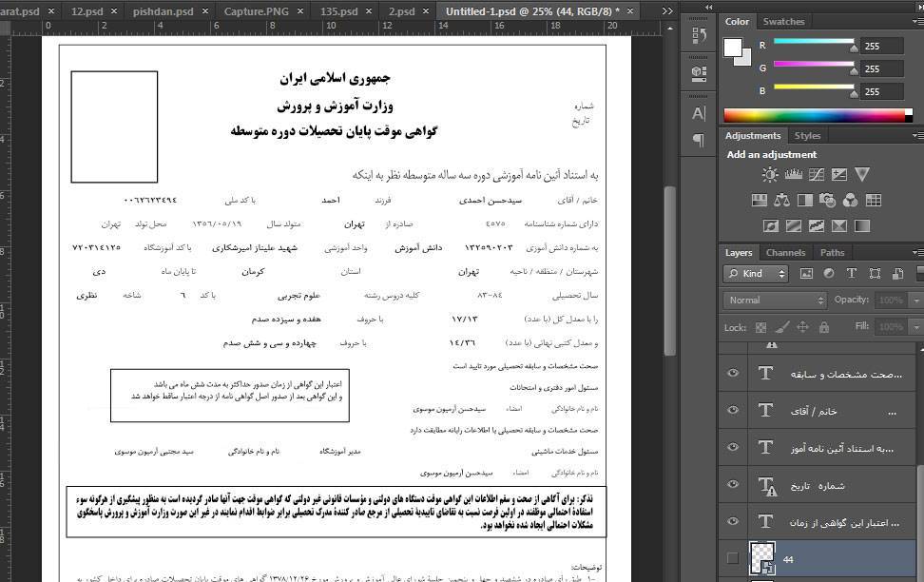Select the foreground color swatch in Color panel
This screenshot has height=582, width=924.
point(733,48)
